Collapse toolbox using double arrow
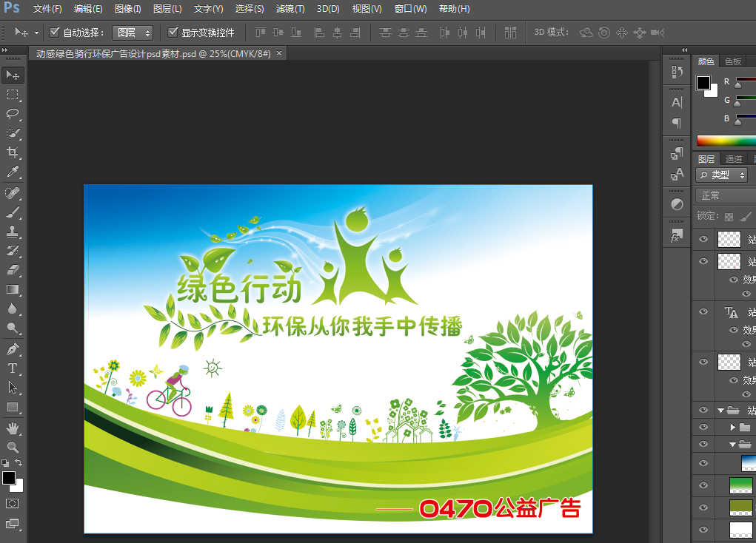This screenshot has width=756, height=543. click(x=5, y=50)
